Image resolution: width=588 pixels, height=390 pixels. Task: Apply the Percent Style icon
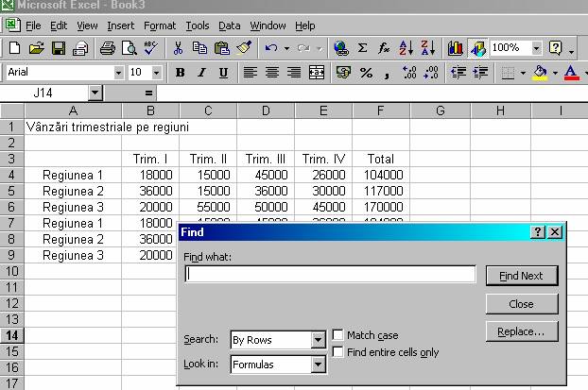point(365,73)
